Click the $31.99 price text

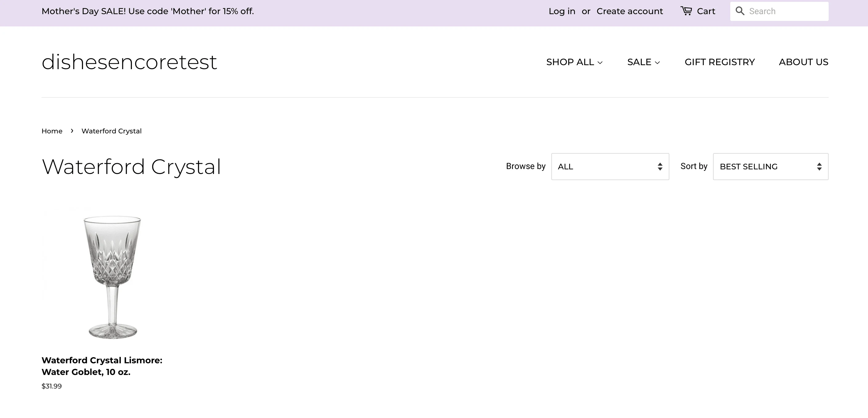[x=52, y=386]
